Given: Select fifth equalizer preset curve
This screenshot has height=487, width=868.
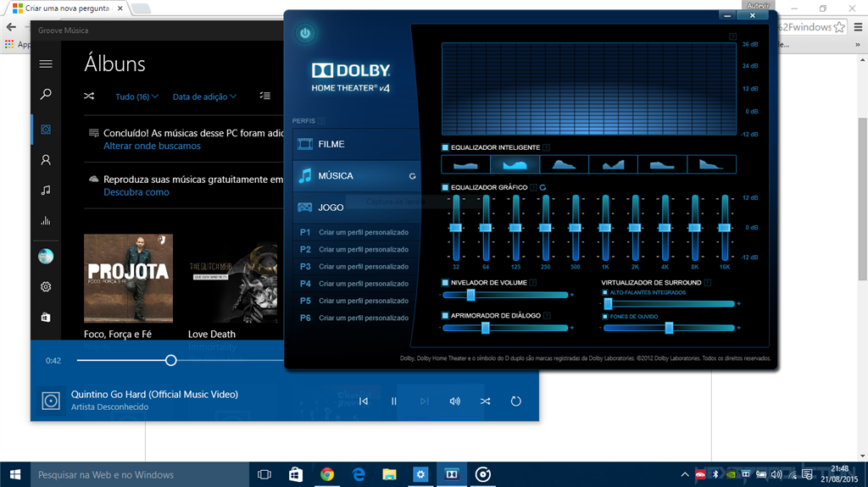Looking at the screenshot, I should click(662, 164).
